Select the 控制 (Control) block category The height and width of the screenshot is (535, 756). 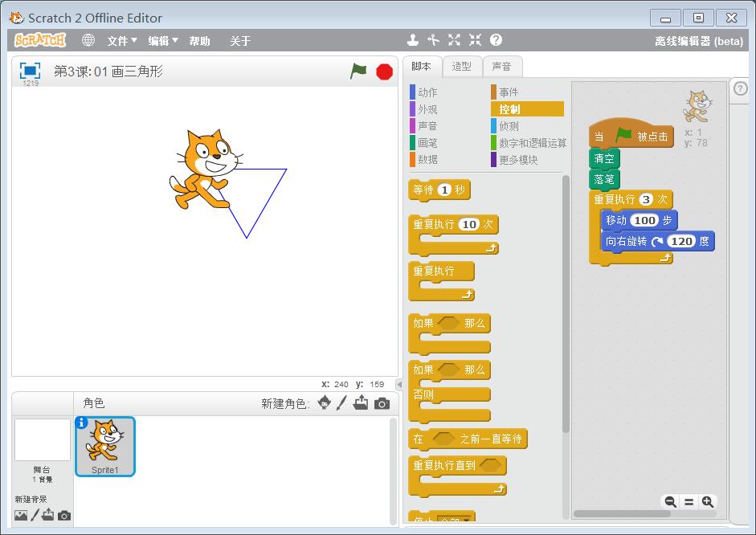coord(528,109)
